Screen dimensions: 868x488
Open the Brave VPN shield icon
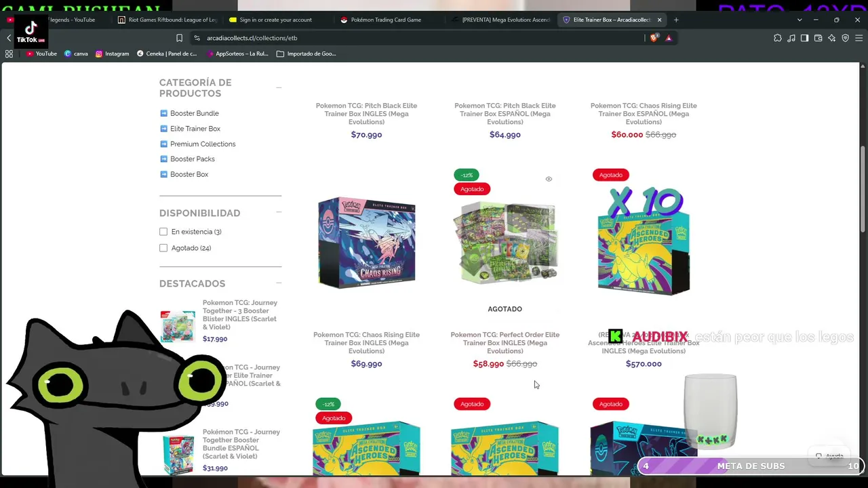click(845, 38)
